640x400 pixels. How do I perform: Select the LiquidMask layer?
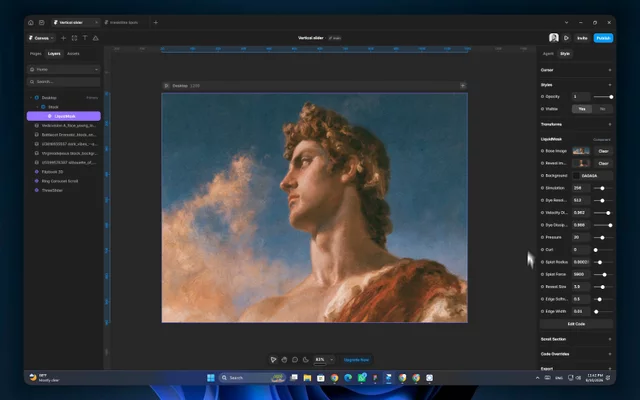(64, 116)
